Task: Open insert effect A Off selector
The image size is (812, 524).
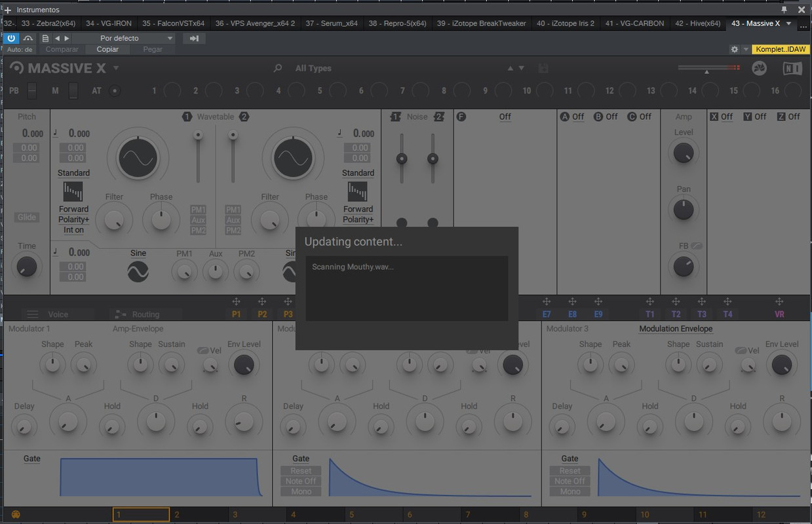Action: click(578, 117)
